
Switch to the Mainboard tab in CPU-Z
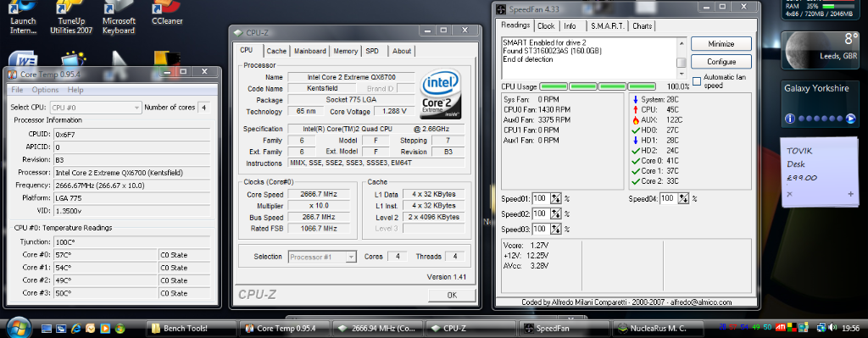[310, 51]
